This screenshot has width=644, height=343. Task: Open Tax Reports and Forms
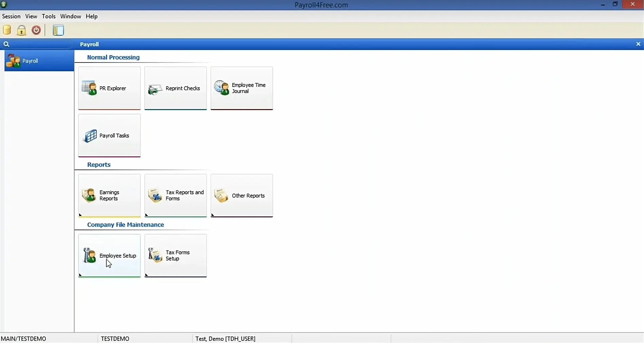coord(175,196)
